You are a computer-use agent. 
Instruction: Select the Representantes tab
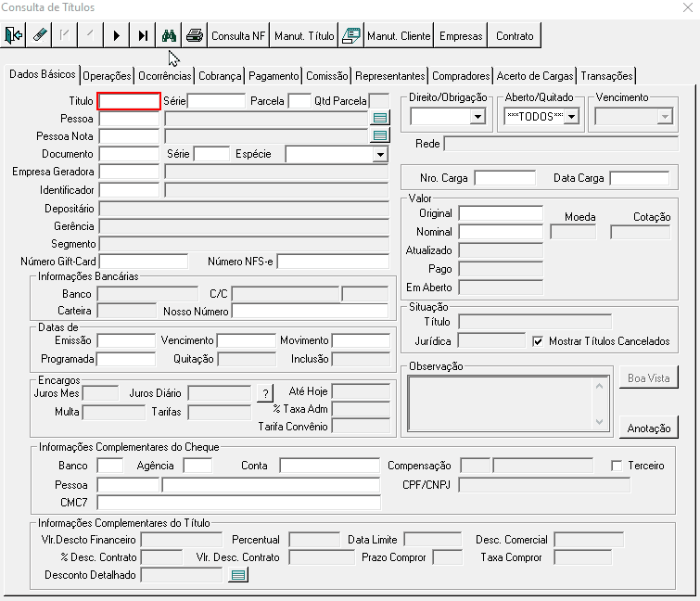(x=389, y=76)
